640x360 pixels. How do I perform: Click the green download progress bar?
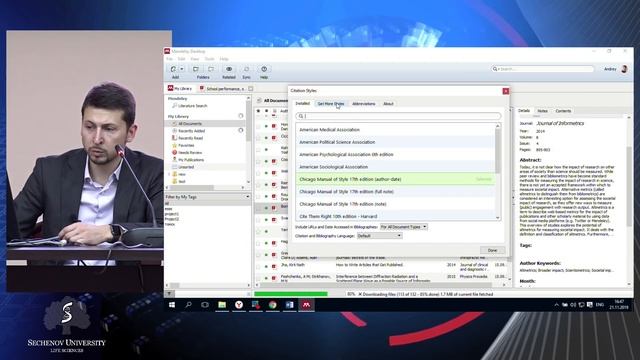coord(291,294)
